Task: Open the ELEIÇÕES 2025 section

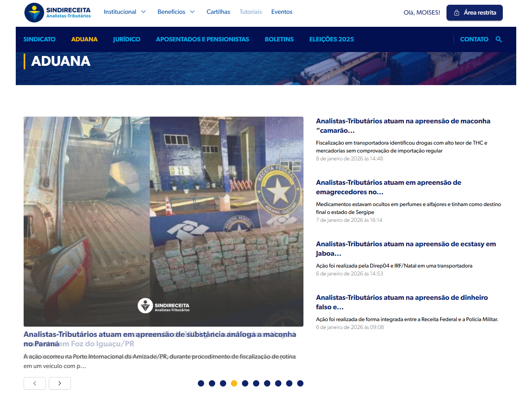Action: coord(331,39)
